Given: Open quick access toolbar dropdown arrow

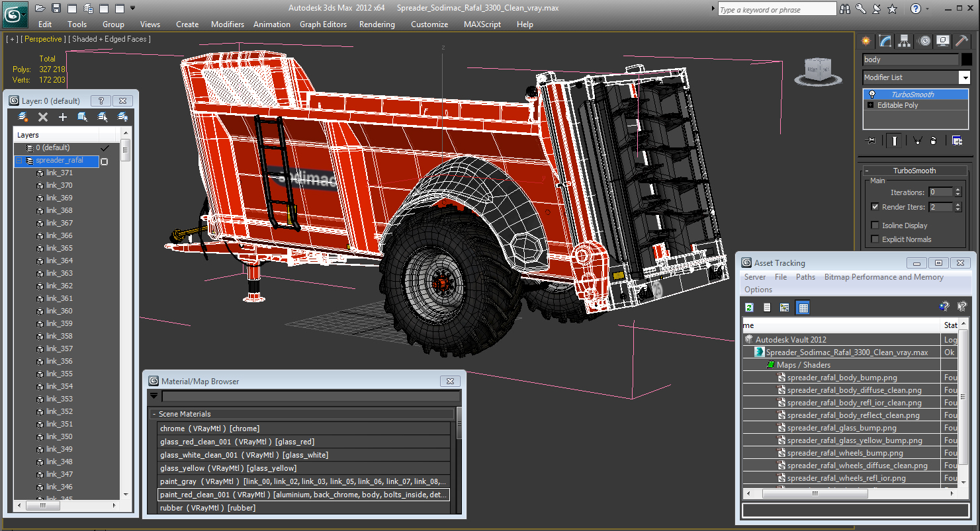Looking at the screenshot, I should tap(132, 8).
